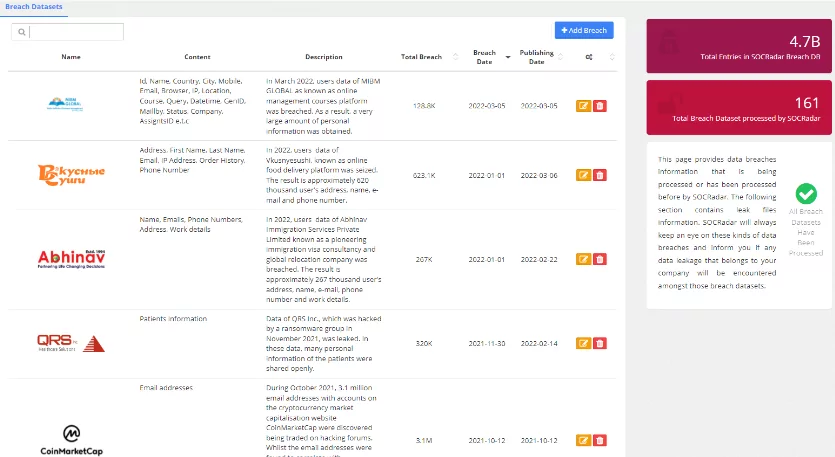Delete the MIBM Global breach row
Screen dimensions: 835x457
coord(600,105)
